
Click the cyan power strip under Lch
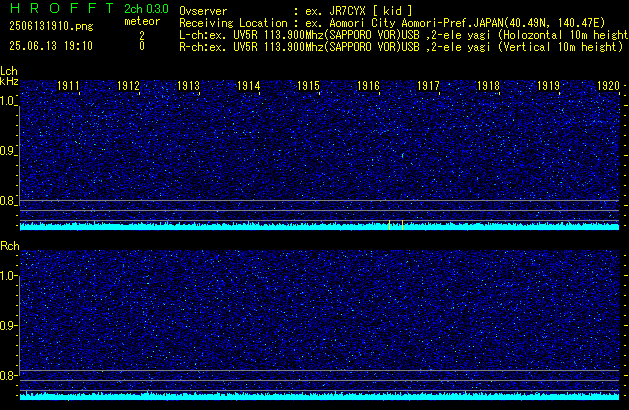[319, 227]
